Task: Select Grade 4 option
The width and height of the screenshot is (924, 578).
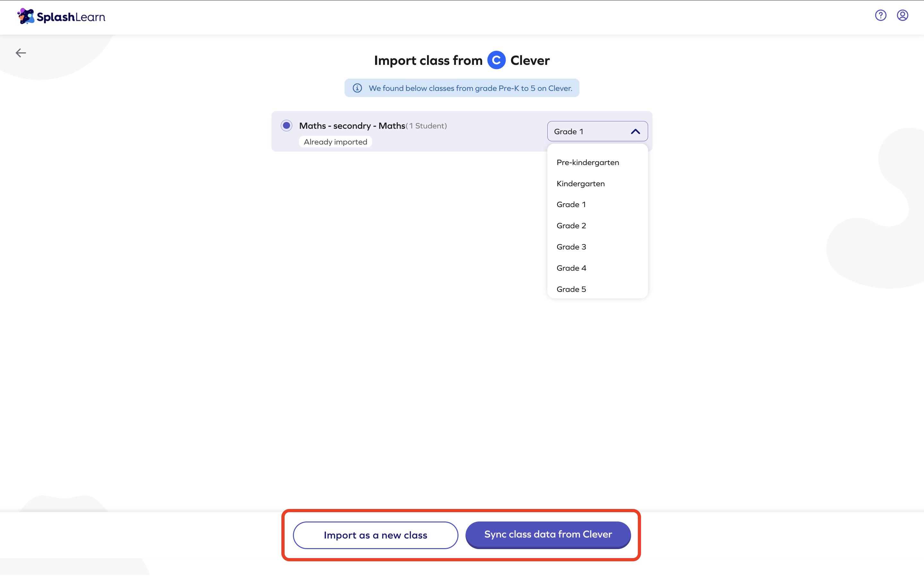Action: coord(571,268)
